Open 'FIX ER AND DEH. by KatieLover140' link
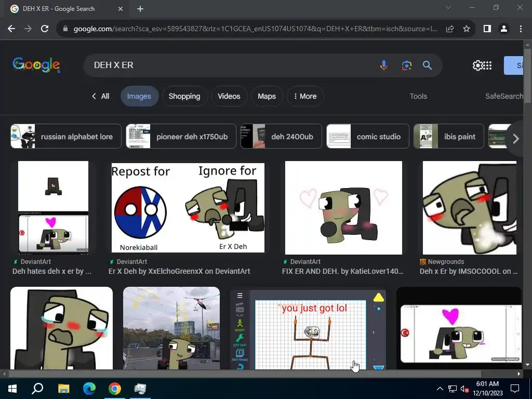 tap(343, 271)
